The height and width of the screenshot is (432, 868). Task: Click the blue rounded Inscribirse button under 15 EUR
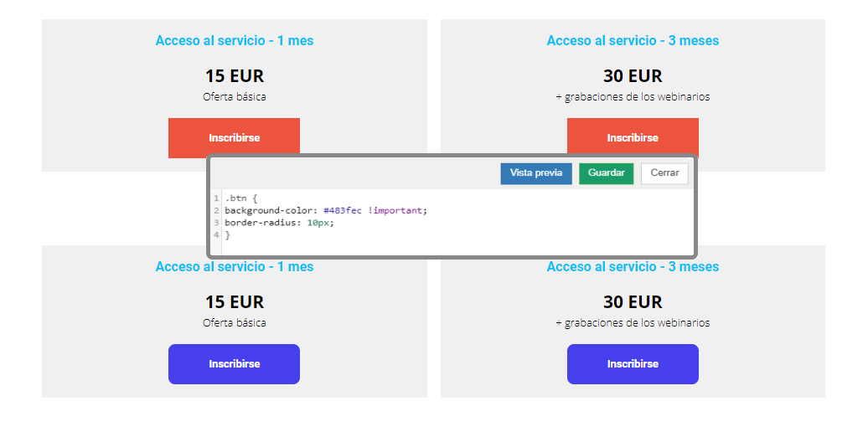tap(234, 364)
